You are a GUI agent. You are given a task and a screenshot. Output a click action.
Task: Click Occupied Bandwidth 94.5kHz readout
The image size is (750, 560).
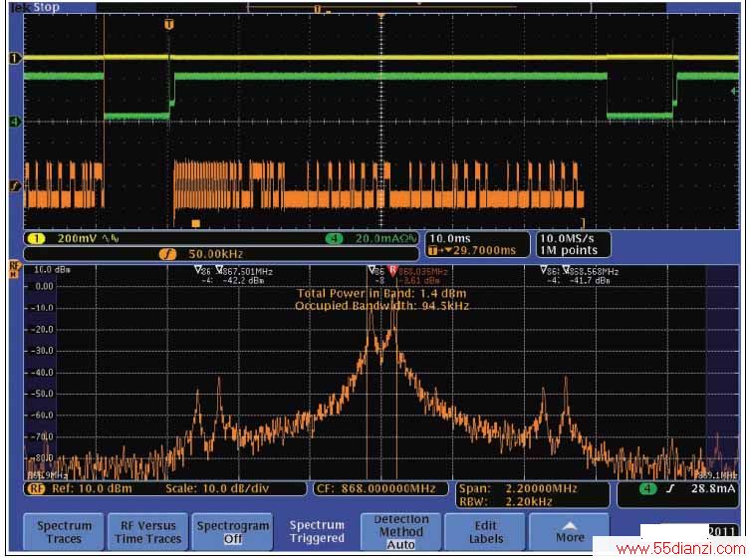(x=381, y=306)
